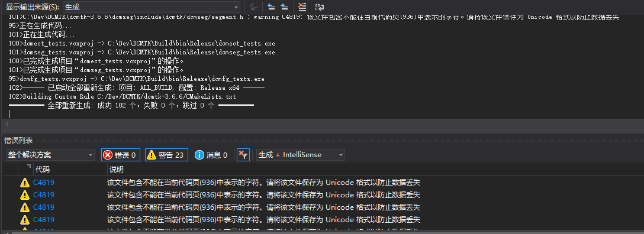This screenshot has width=644, height=234.
Task: Toggle the 消息 0 filter
Action: pyautogui.click(x=211, y=155)
